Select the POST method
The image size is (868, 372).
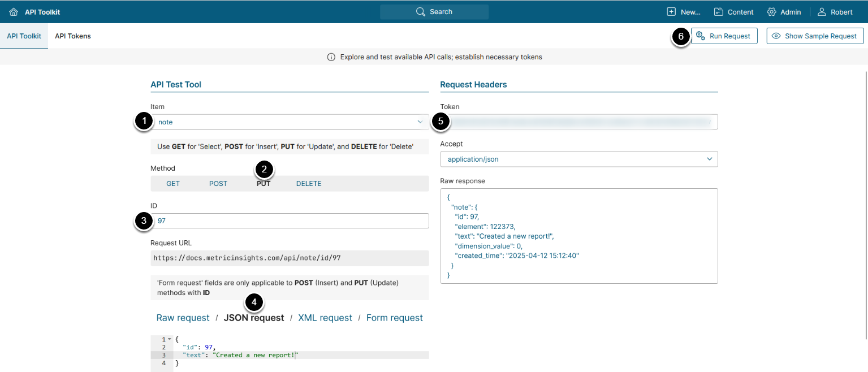[x=218, y=184]
